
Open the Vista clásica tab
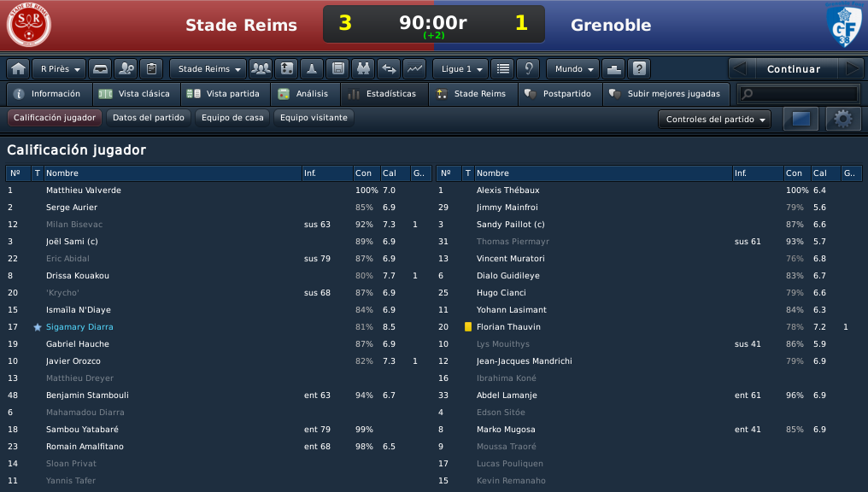coord(136,94)
